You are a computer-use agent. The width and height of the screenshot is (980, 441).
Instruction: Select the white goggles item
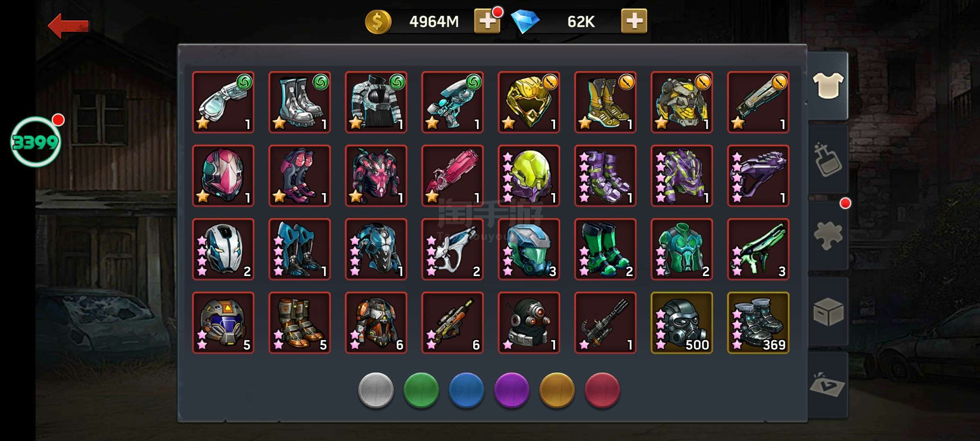223,102
